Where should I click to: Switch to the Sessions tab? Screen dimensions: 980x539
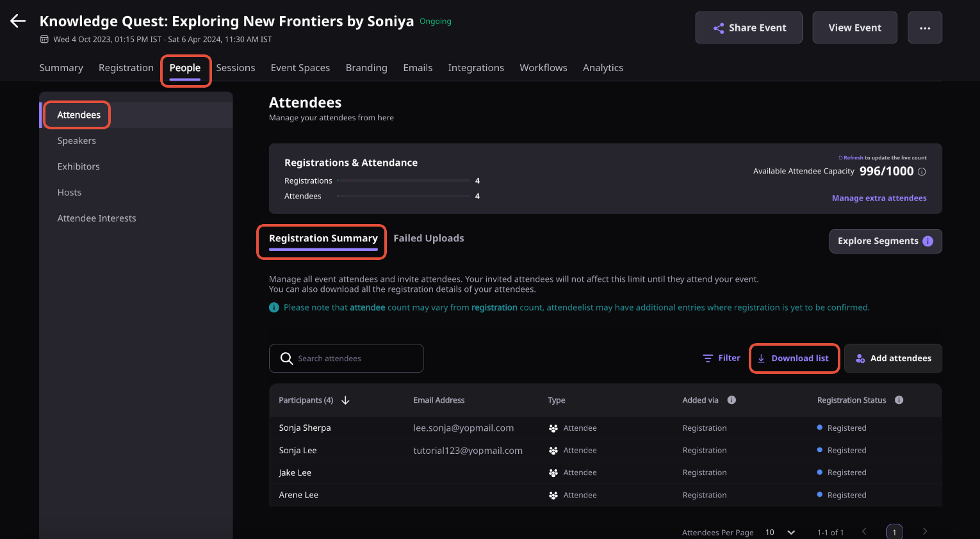236,68
